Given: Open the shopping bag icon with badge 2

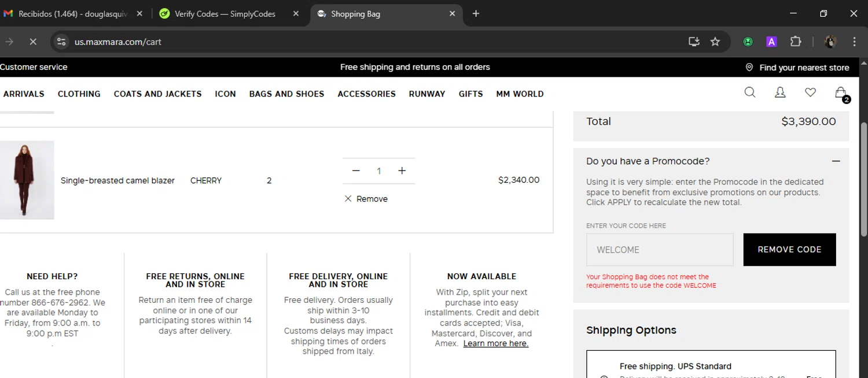Looking at the screenshot, I should (x=841, y=94).
